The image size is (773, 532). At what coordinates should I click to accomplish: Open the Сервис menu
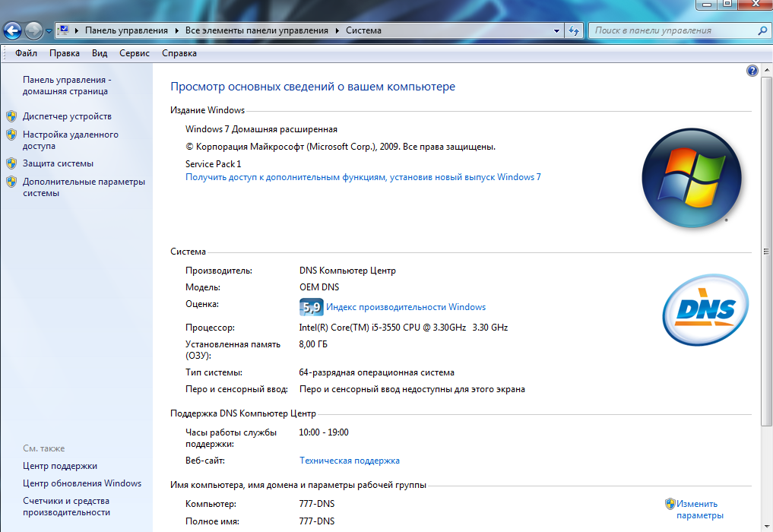pyautogui.click(x=134, y=52)
